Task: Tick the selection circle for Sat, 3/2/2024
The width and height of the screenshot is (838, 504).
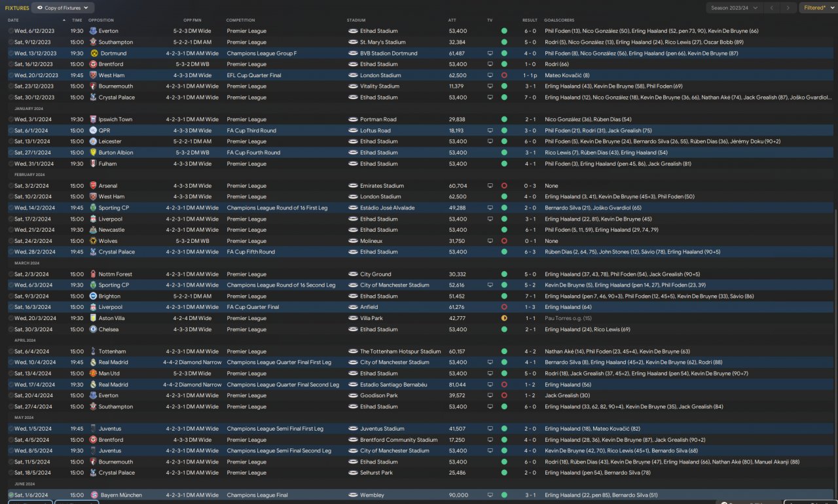Action: click(x=10, y=185)
